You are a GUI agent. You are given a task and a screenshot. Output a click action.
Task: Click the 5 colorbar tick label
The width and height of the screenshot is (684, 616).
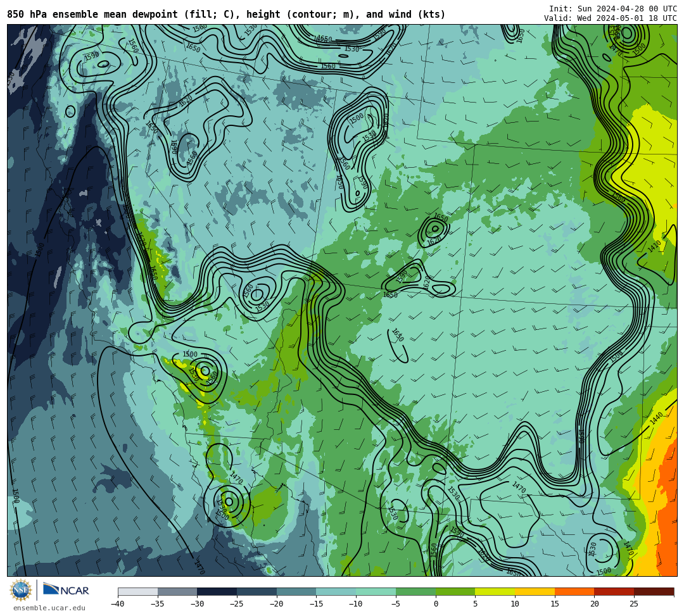[476, 604]
